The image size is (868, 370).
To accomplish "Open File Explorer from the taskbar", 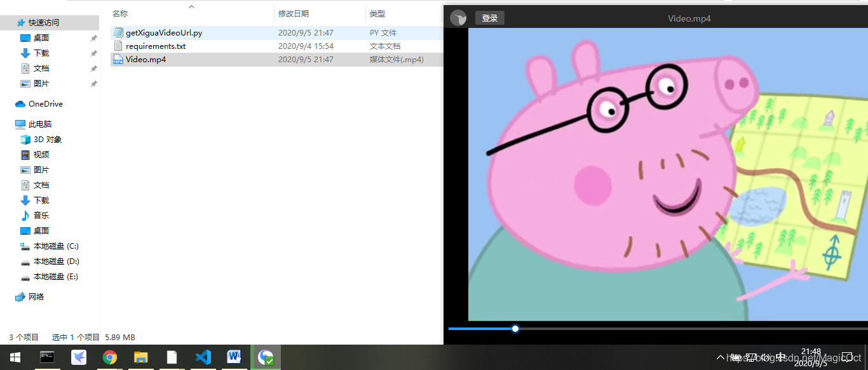I will [141, 357].
